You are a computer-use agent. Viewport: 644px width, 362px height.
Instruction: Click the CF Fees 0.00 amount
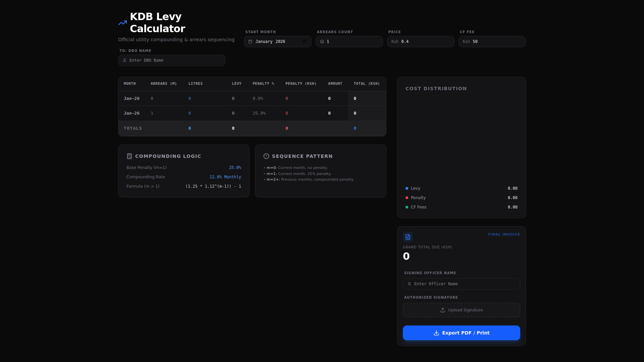pos(513,207)
